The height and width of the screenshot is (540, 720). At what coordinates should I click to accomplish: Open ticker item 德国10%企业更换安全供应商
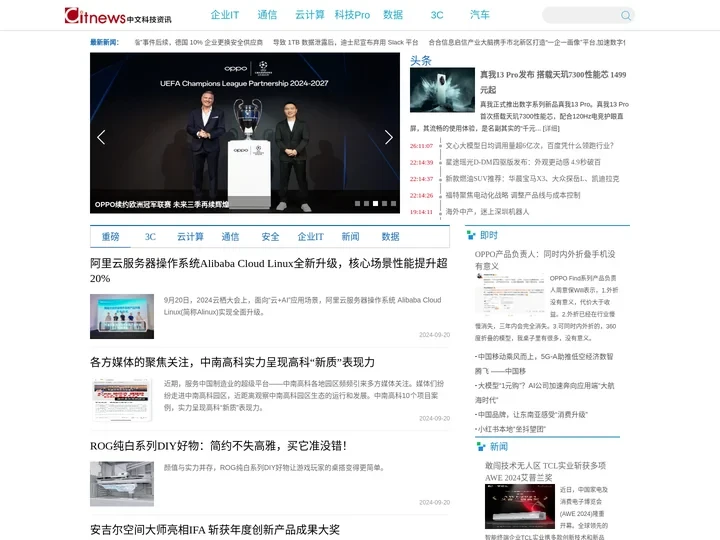[199, 42]
